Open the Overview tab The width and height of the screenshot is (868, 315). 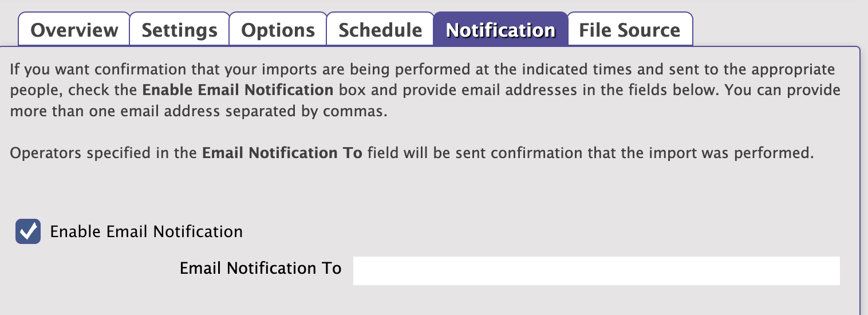pos(74,30)
